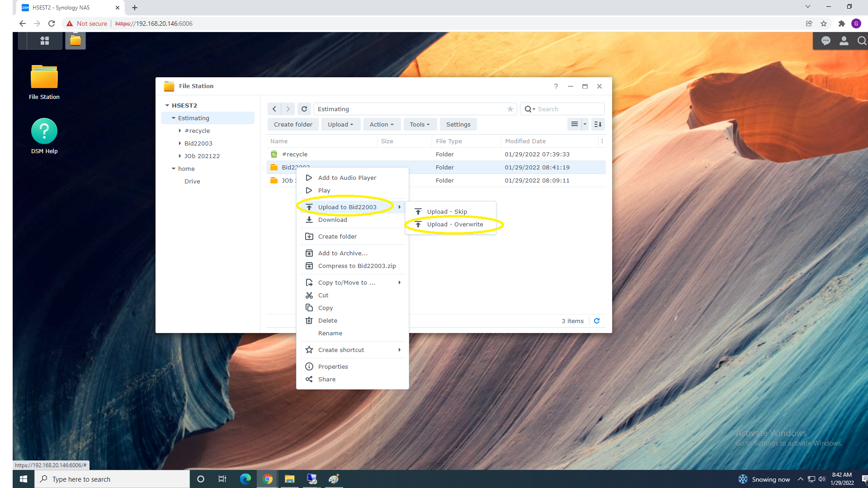Refresh the item count in status bar

coord(597,321)
